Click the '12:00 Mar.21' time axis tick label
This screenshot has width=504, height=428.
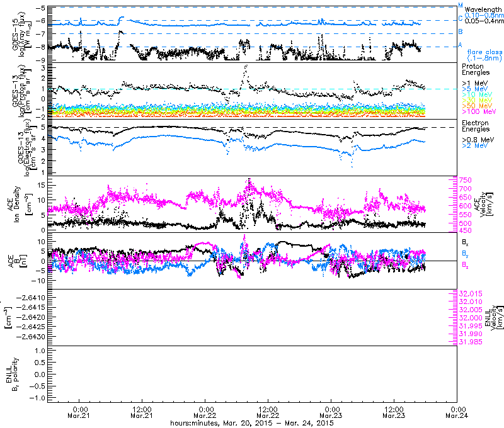[x=142, y=412]
